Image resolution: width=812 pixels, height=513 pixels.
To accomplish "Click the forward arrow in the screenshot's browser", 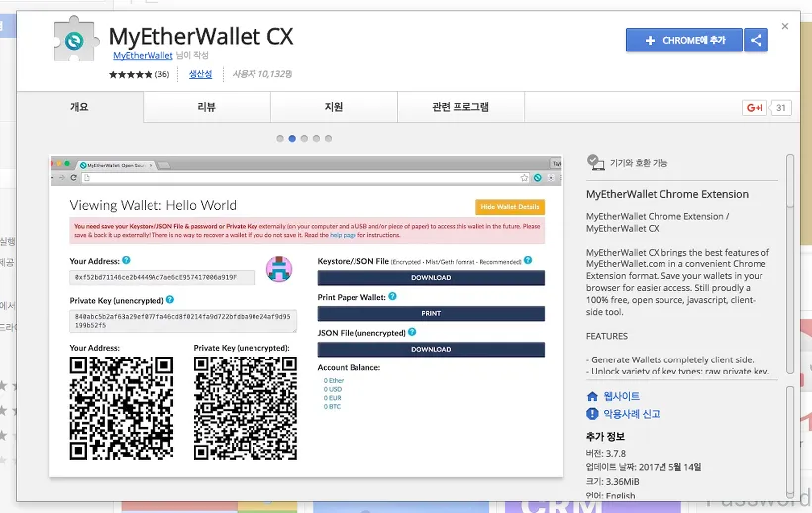I will pos(61,177).
